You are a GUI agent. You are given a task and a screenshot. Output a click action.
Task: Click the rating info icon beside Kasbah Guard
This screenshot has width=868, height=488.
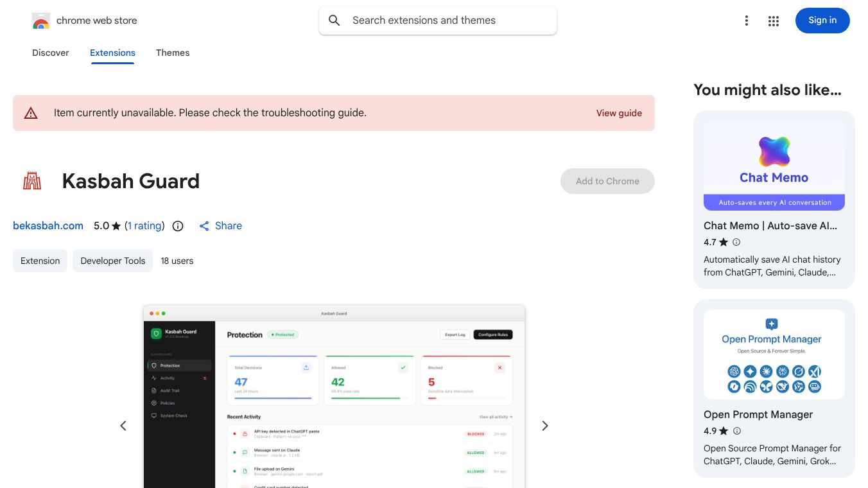[x=178, y=226]
